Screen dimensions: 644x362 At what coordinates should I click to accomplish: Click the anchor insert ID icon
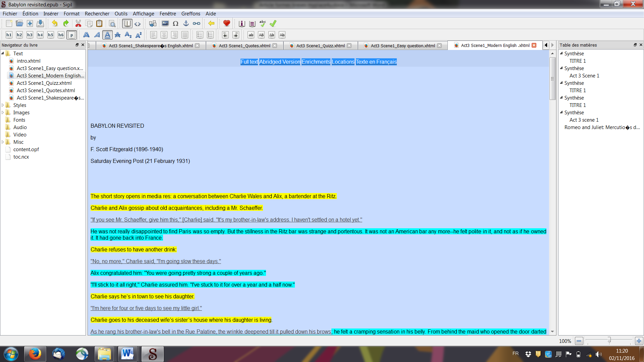coord(186,23)
